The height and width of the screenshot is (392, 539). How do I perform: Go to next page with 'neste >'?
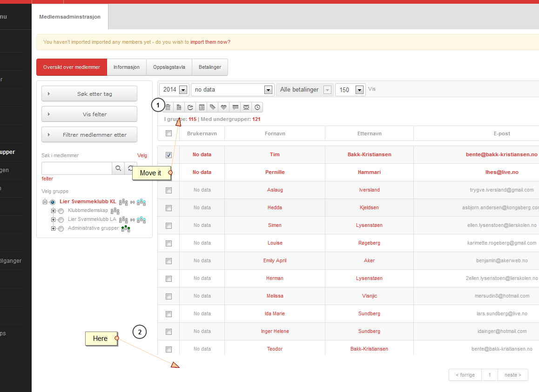pyautogui.click(x=512, y=375)
